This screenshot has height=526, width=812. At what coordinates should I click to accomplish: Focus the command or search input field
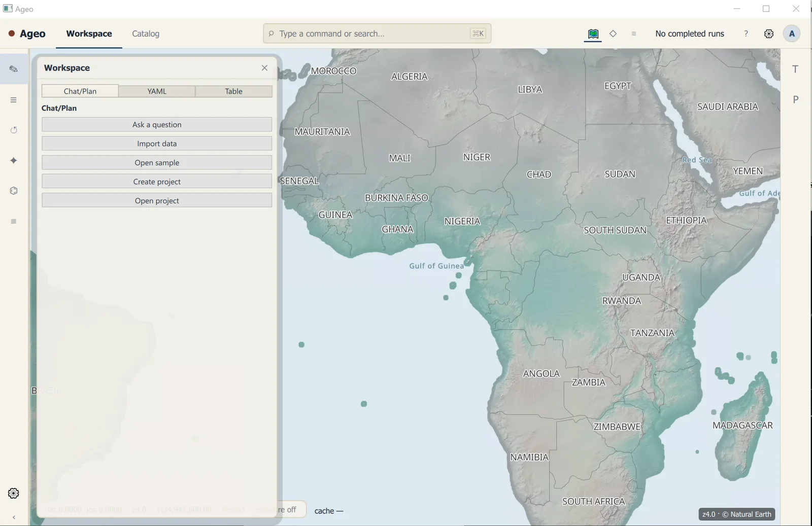pos(377,33)
